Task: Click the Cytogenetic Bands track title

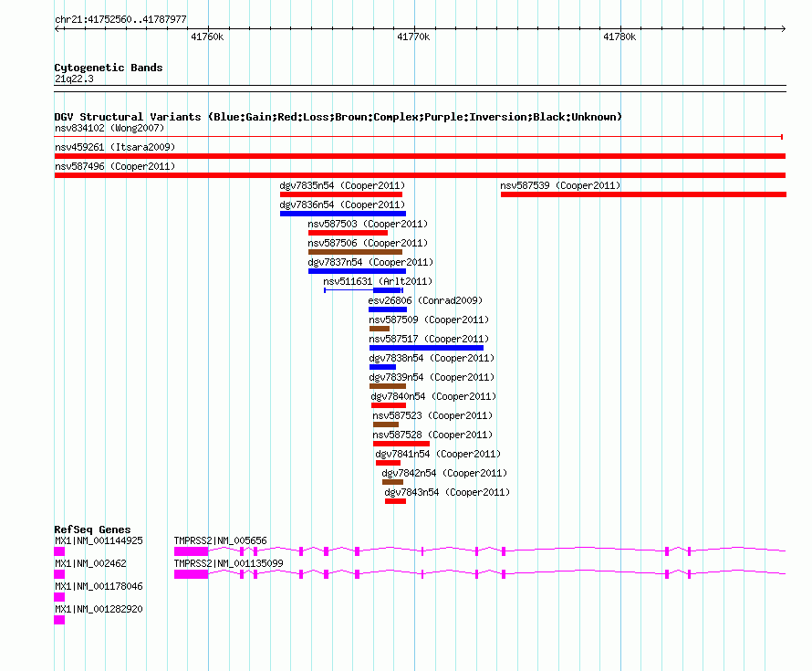Action: coord(109,68)
